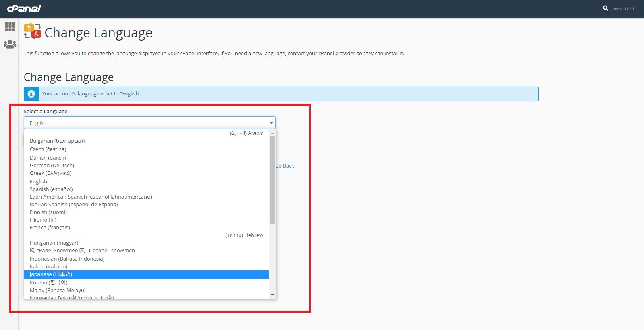Choose Greek (Ελληνικά) option
Viewport: 644px width, 330px height.
point(146,173)
